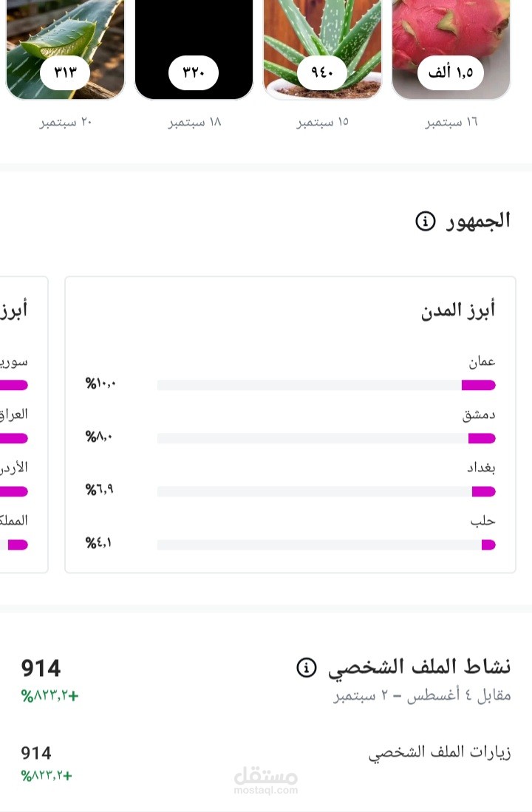532x812 pixels.
Task: Open the أبرز المدن card heading
Action: 458,310
